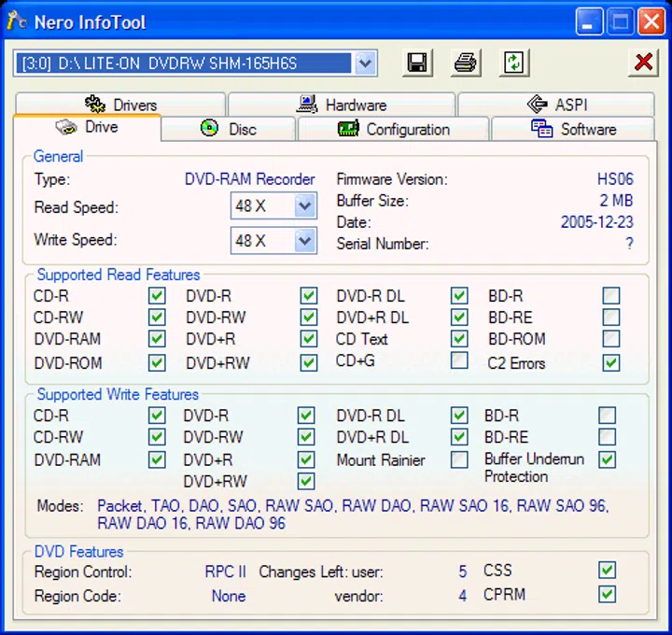Click the Nero InfoTool title bar icon
The image size is (672, 635).
coord(17,21)
